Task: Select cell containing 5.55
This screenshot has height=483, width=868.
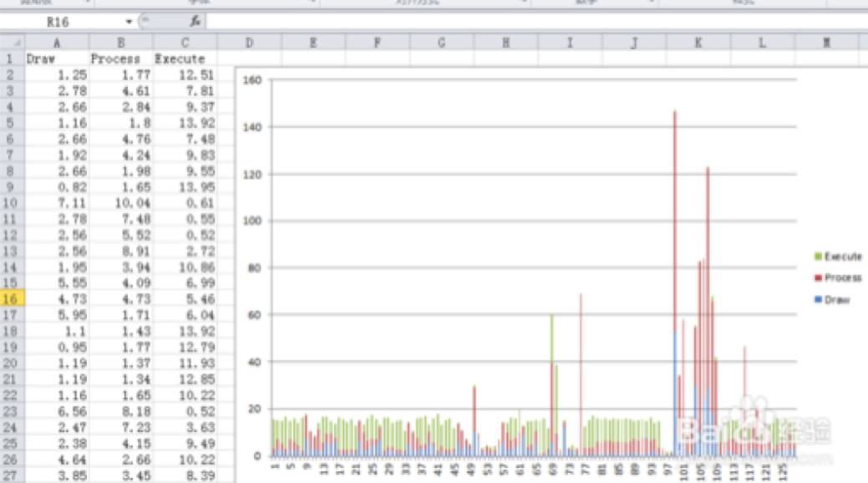Action: pos(57,283)
